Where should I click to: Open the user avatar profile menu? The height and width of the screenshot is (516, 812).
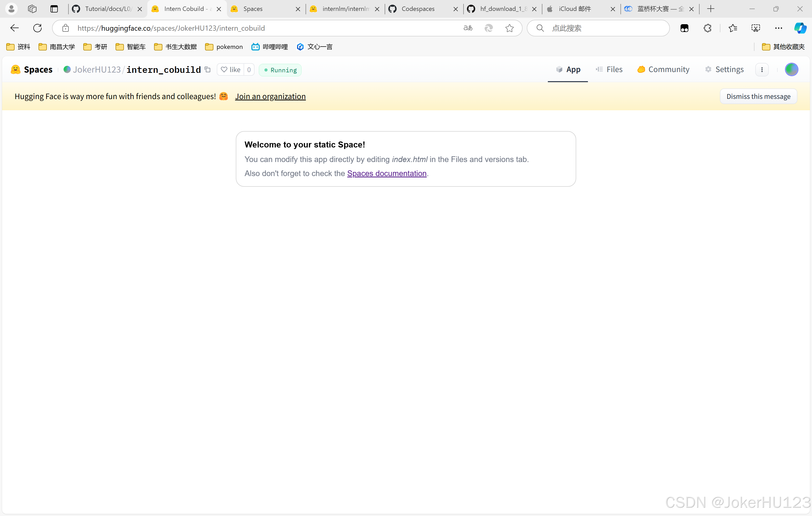791,69
